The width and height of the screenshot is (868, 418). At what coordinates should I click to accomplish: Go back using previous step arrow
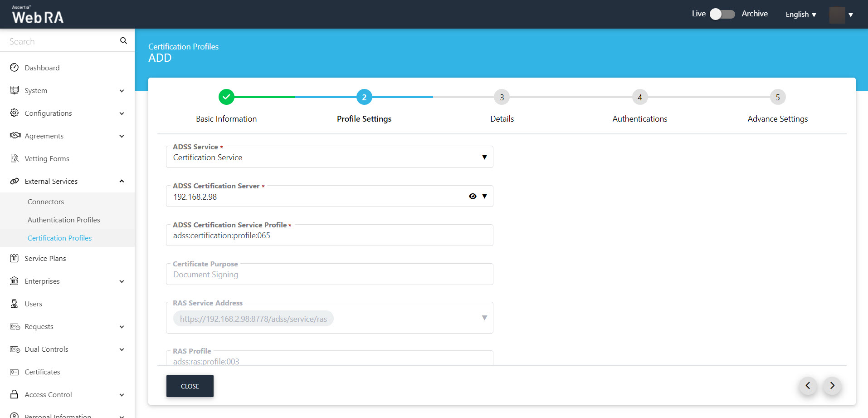(808, 386)
